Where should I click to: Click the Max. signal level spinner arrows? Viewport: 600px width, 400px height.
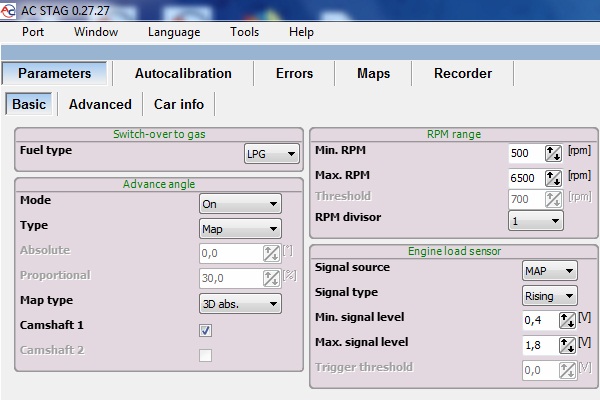pyautogui.click(x=567, y=344)
